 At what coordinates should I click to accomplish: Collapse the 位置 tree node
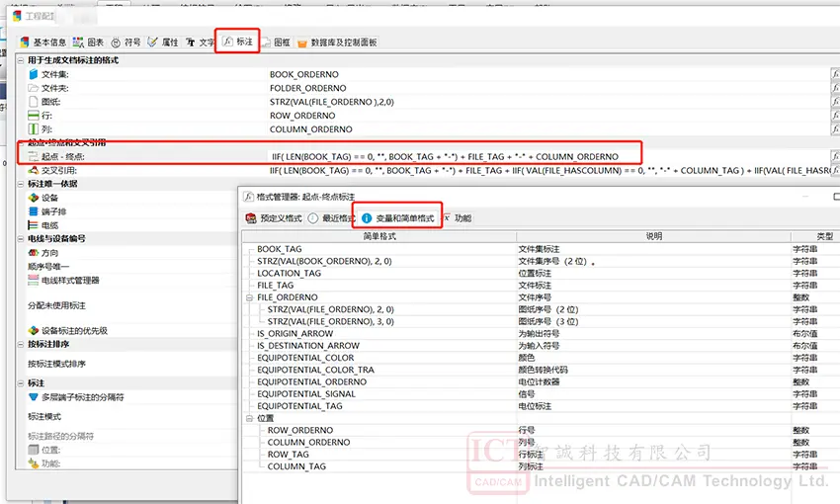coord(250,418)
